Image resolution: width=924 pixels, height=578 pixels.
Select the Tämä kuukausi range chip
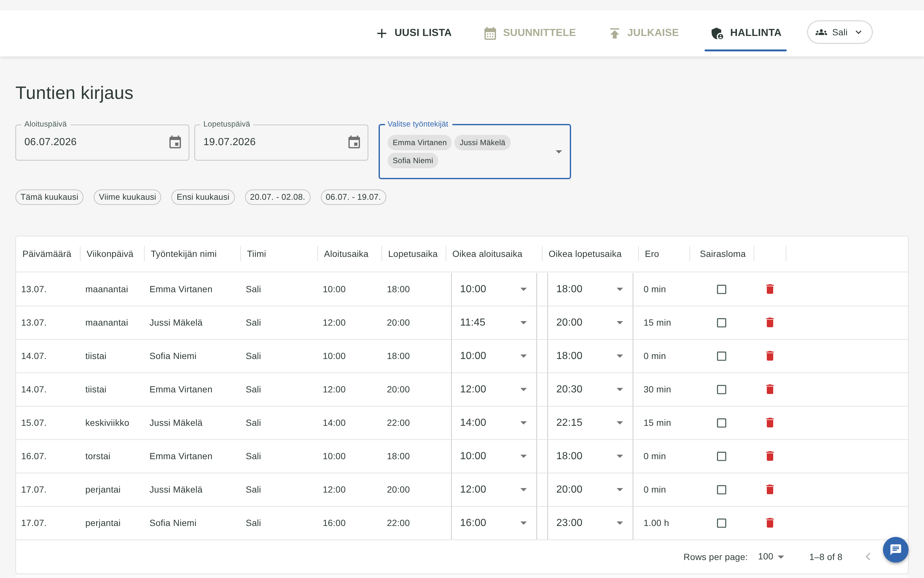(49, 197)
